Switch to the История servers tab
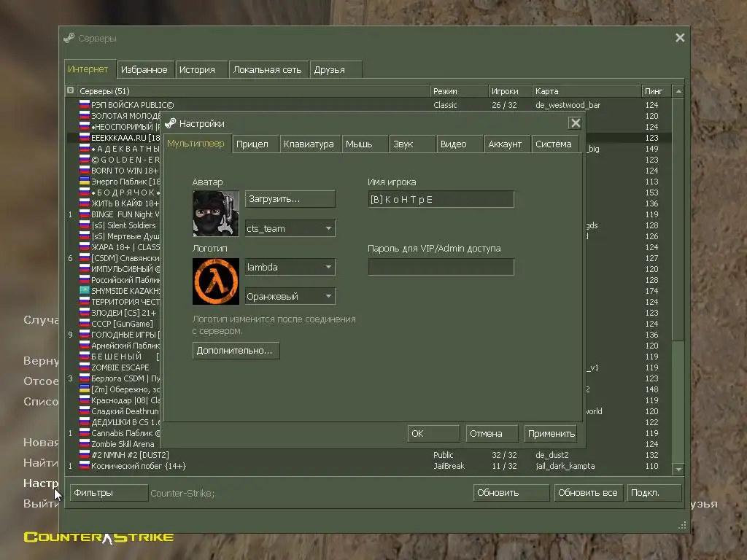The height and width of the screenshot is (560, 747). [201, 69]
